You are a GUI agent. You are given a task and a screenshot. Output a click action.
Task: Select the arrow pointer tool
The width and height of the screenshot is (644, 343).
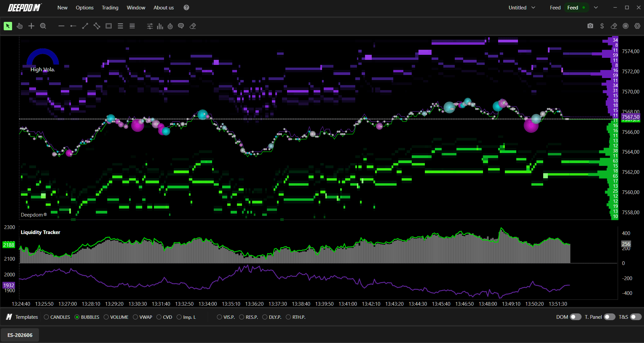8,26
